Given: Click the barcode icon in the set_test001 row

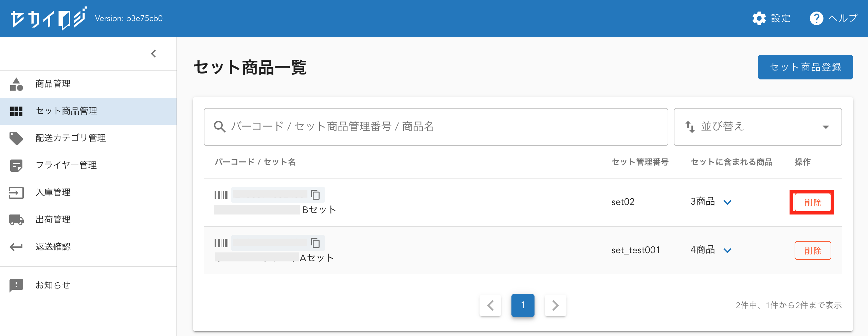Looking at the screenshot, I should pyautogui.click(x=221, y=243).
